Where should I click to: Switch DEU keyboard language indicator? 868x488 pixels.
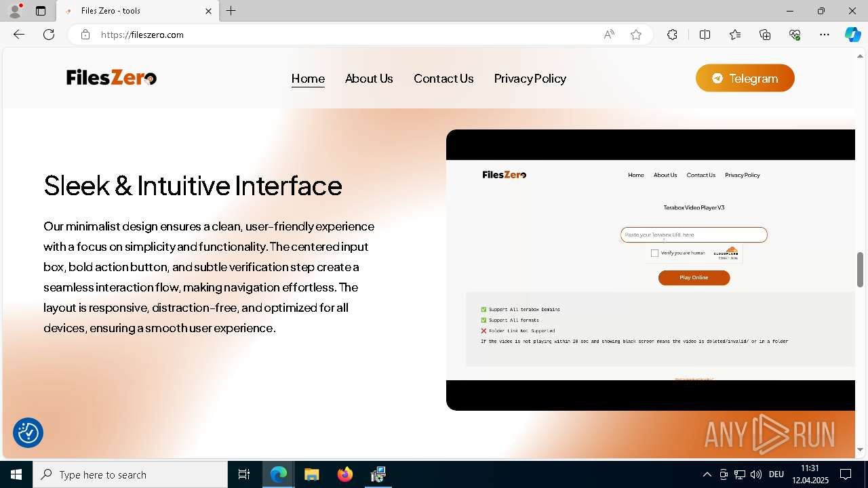[776, 474]
